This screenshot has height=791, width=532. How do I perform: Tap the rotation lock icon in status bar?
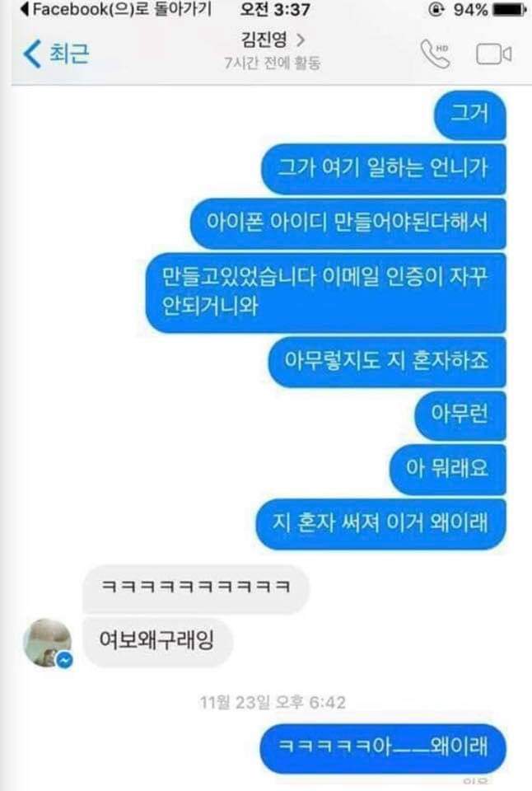coord(436,10)
